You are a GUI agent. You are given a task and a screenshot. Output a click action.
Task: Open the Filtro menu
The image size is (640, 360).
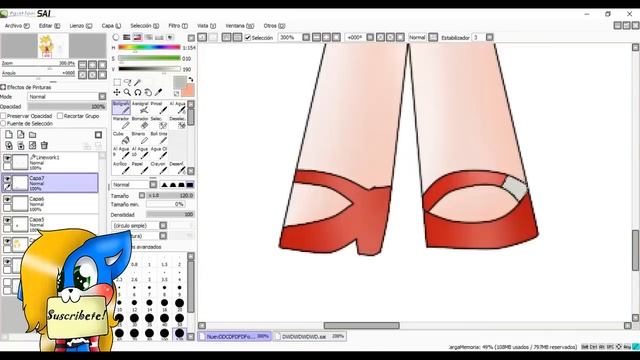(178, 26)
